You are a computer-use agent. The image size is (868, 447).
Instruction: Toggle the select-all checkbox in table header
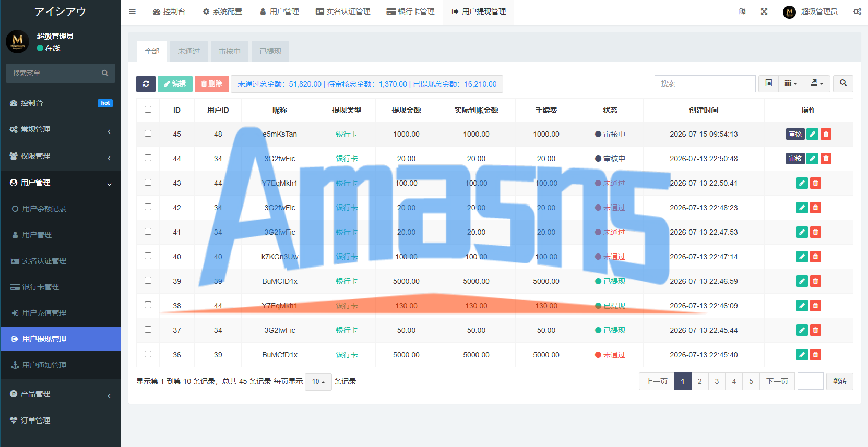(x=148, y=110)
